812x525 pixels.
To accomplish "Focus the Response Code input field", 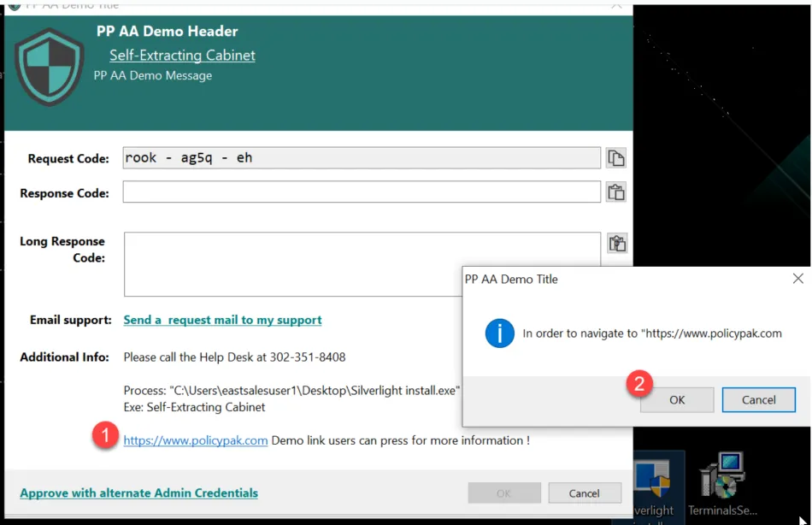I will pos(361,192).
